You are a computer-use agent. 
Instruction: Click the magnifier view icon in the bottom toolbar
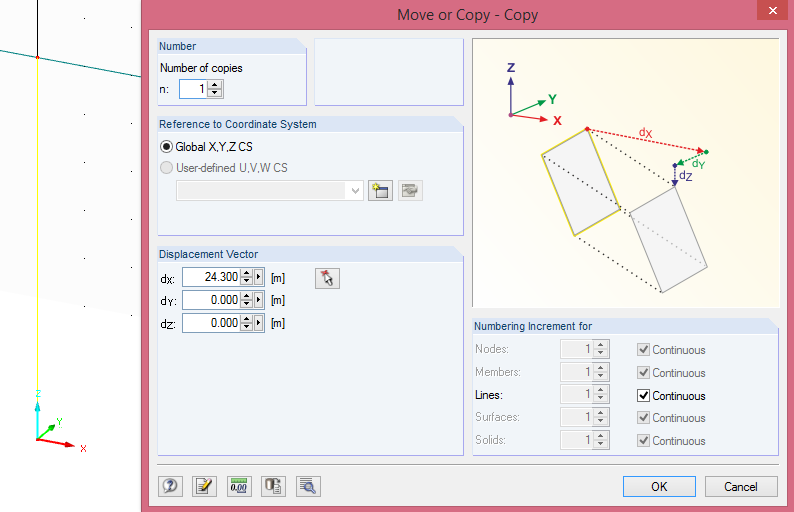[308, 486]
